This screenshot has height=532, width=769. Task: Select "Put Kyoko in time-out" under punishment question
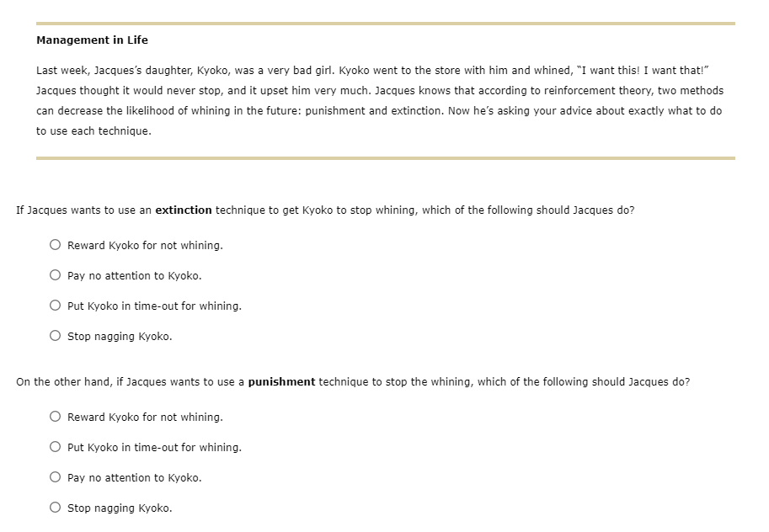click(x=55, y=446)
